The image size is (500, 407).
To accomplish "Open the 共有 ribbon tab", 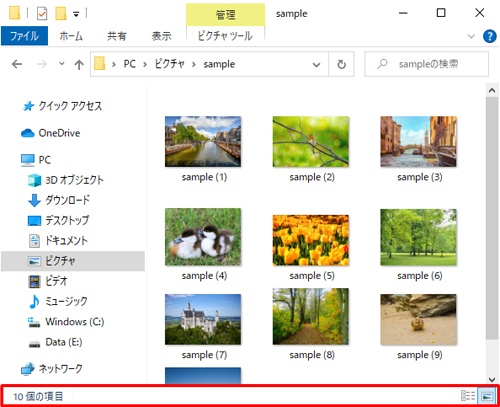I will [x=117, y=36].
